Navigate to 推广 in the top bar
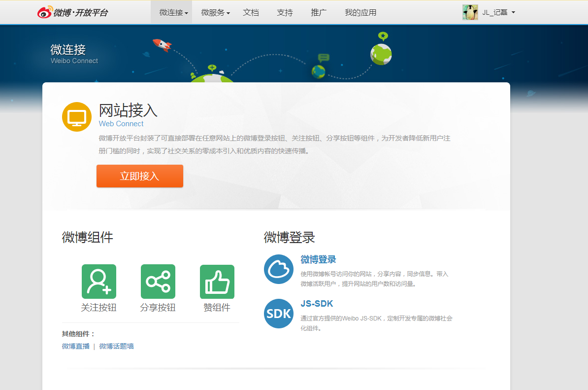 (318, 12)
